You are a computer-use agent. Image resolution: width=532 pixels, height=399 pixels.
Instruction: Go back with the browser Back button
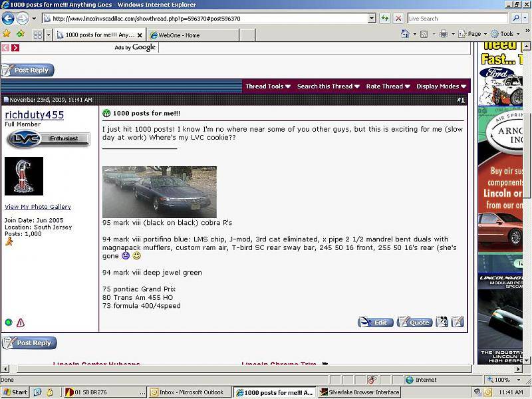(8, 19)
